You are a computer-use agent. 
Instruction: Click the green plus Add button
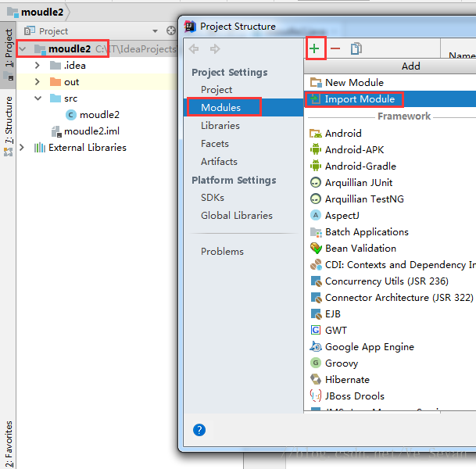314,48
